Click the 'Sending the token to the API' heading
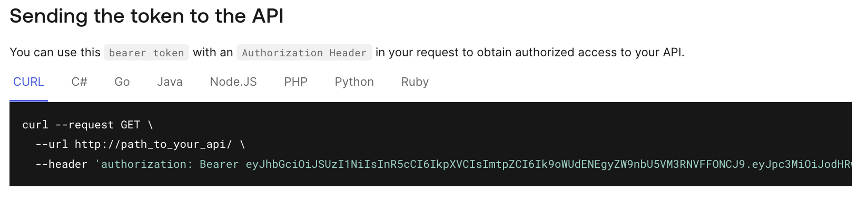This screenshot has height=201, width=868. pos(146,16)
